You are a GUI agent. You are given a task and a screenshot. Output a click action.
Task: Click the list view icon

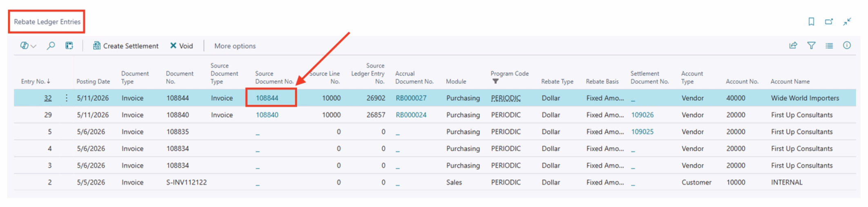tap(829, 46)
